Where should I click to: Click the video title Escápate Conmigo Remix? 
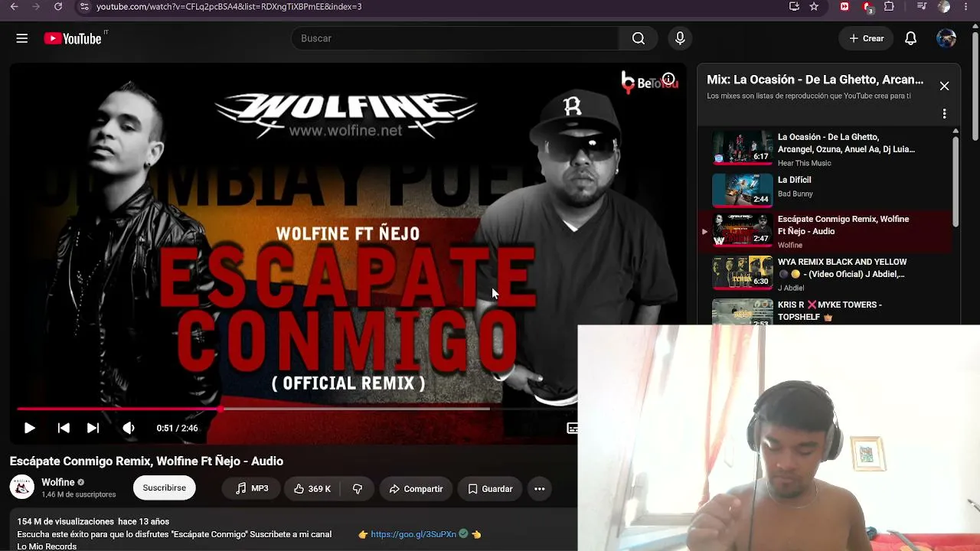pyautogui.click(x=146, y=461)
